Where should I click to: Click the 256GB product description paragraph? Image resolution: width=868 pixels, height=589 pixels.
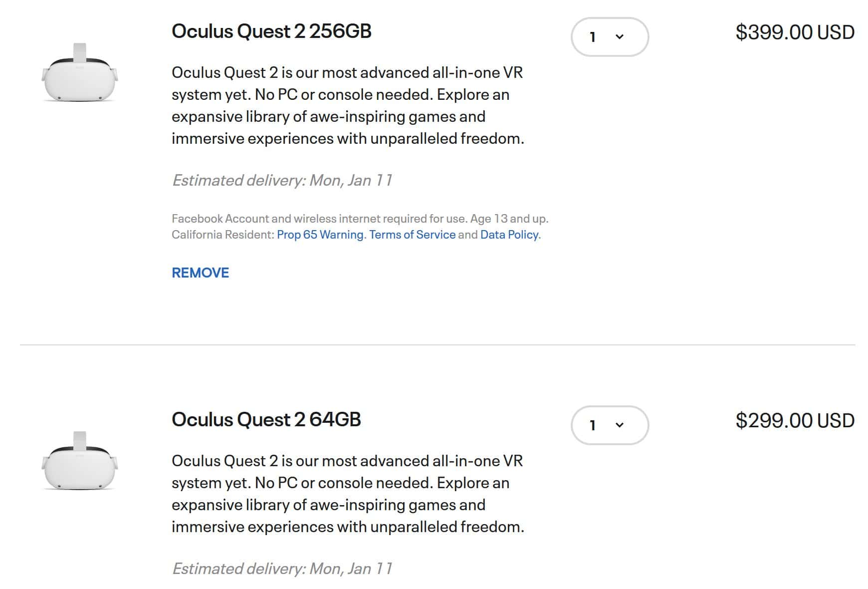(348, 105)
